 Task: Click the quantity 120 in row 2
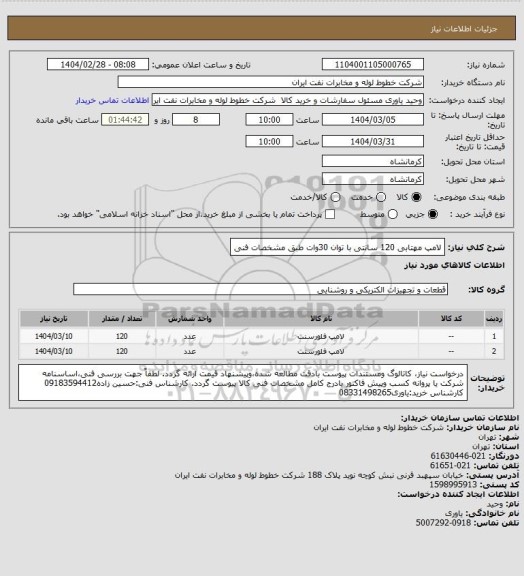122,352
